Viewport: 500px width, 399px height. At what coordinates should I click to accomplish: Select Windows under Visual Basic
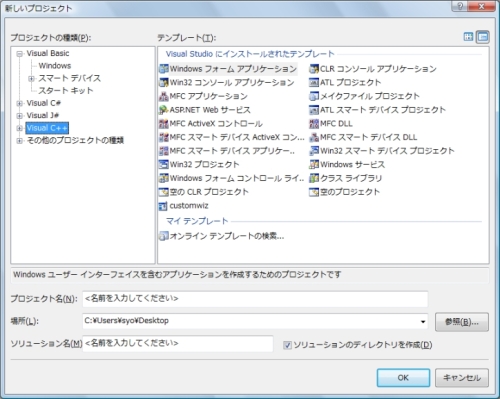tap(55, 66)
